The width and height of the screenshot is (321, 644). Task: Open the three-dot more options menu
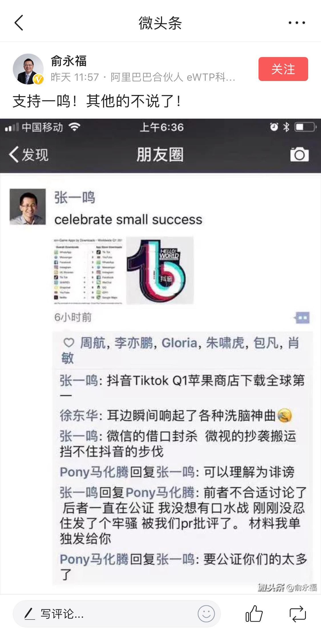click(x=296, y=23)
